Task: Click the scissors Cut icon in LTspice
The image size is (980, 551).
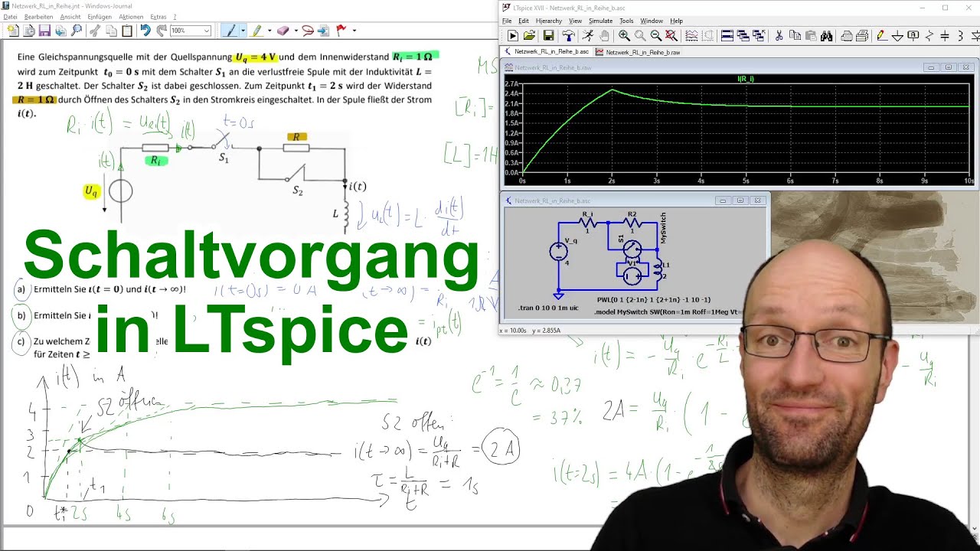Action: tap(779, 36)
